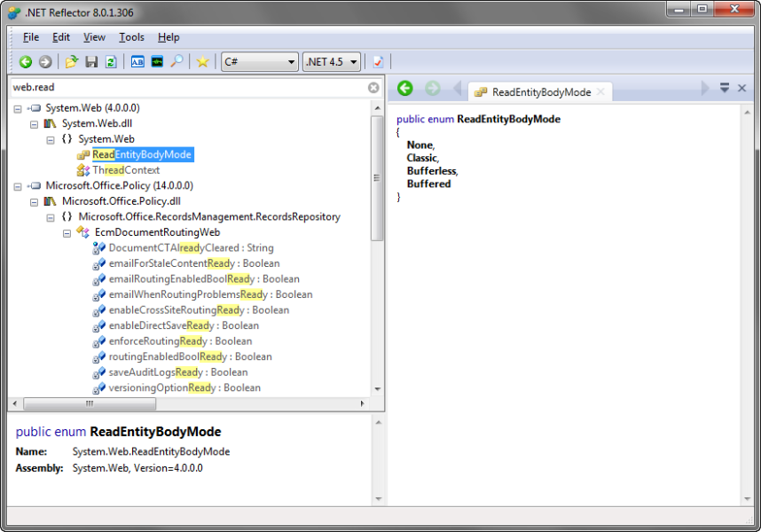Select enableCrossSiteRoutingReady : Boolean
This screenshot has width=761, height=532.
pyautogui.click(x=199, y=309)
